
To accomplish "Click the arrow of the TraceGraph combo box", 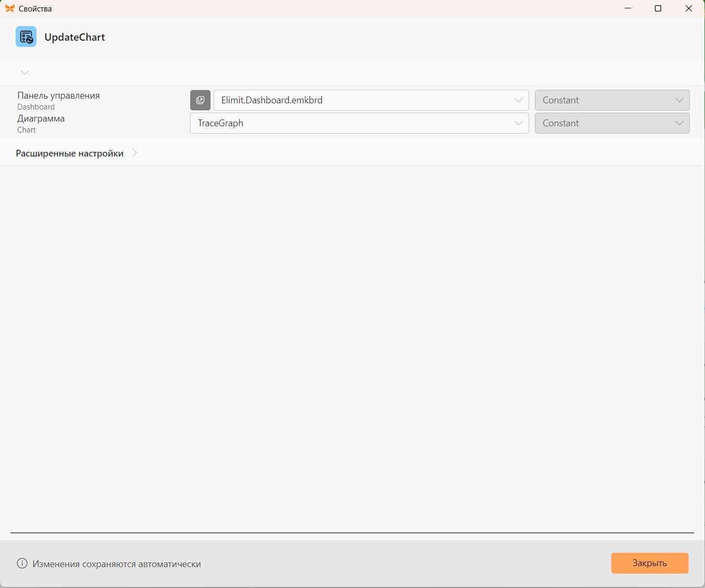I will point(519,123).
